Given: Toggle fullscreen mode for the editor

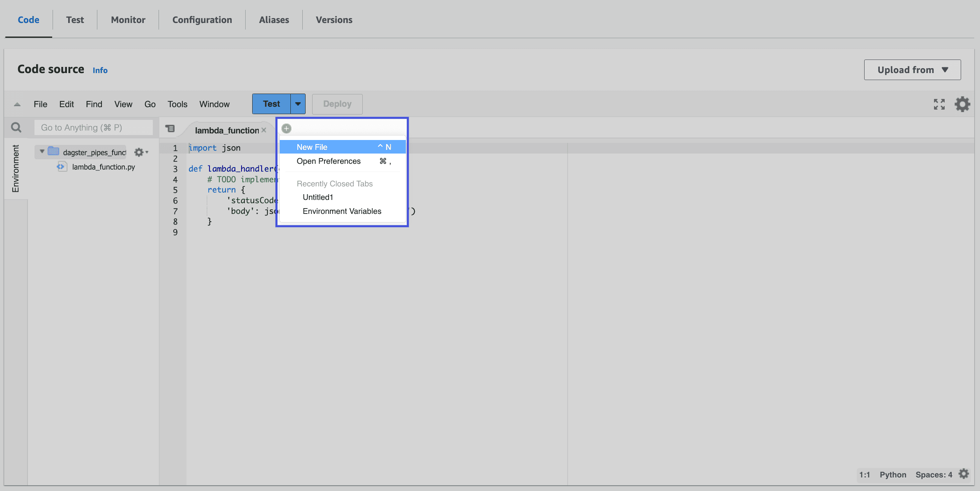Looking at the screenshot, I should tap(939, 104).
